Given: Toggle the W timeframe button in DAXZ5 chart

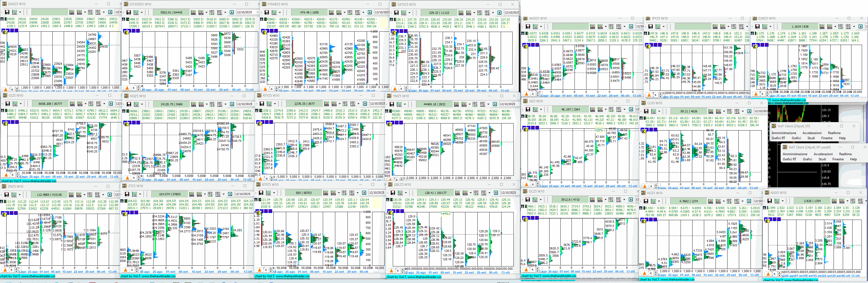Looking at the screenshot, I should [x=12, y=31].
